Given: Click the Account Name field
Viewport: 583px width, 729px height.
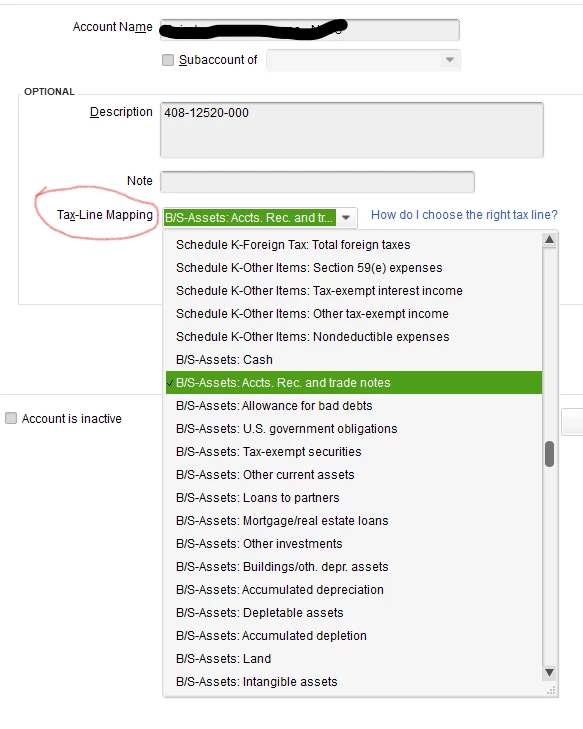Looking at the screenshot, I should pyautogui.click(x=310, y=30).
